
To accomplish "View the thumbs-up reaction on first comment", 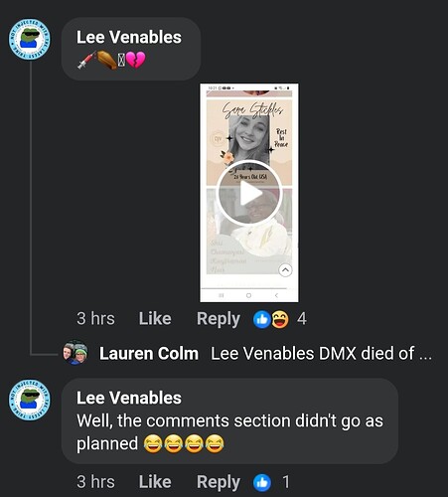I will [x=262, y=320].
